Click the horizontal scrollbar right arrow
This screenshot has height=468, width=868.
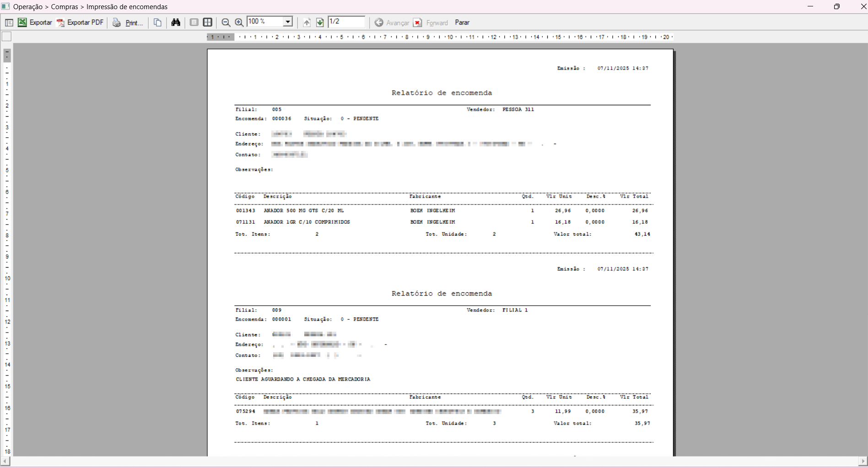pyautogui.click(x=863, y=461)
